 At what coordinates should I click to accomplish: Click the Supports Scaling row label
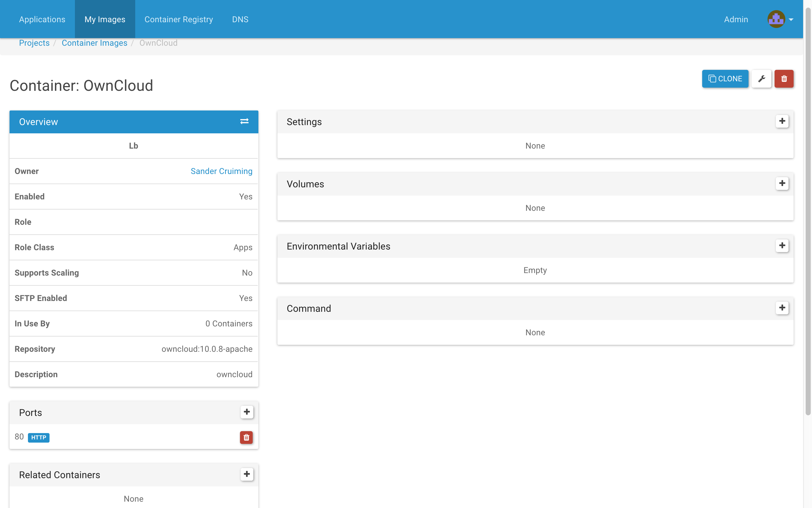coord(47,272)
